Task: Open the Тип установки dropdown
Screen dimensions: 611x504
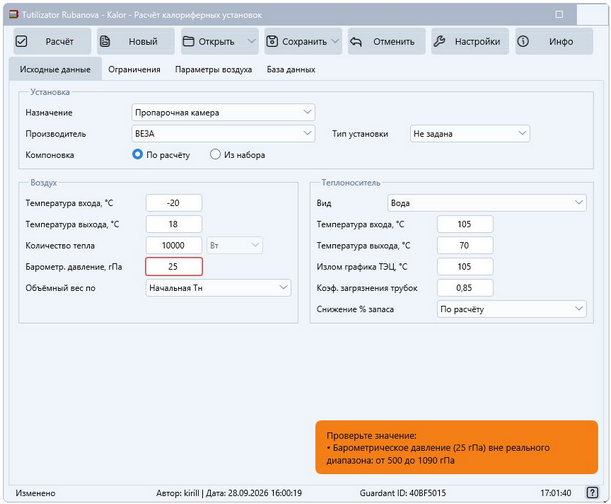Action: [470, 133]
